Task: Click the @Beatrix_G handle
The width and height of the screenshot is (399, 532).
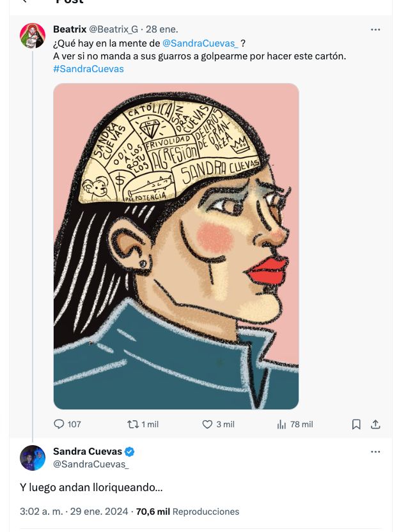Action: [x=113, y=29]
